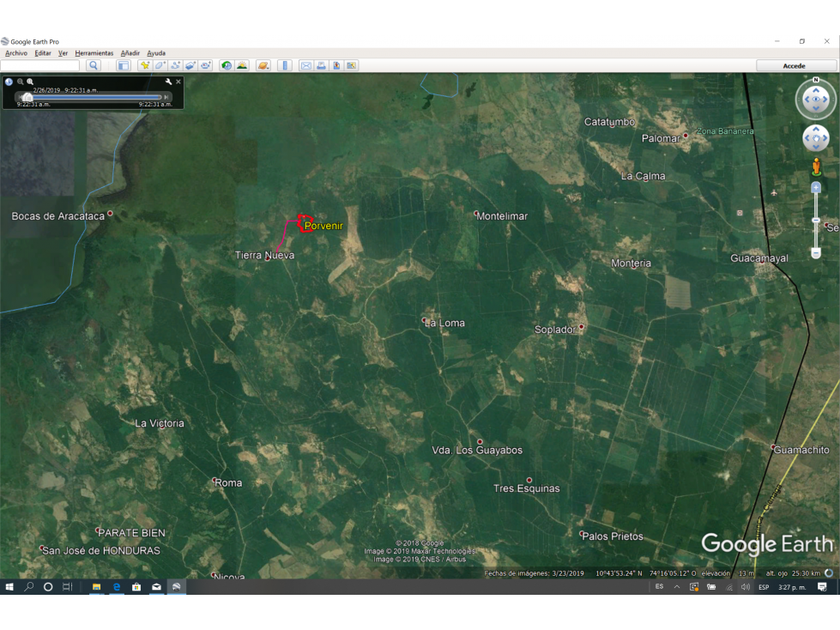Zoom in the time slider range
This screenshot has width=840, height=630.
(30, 82)
